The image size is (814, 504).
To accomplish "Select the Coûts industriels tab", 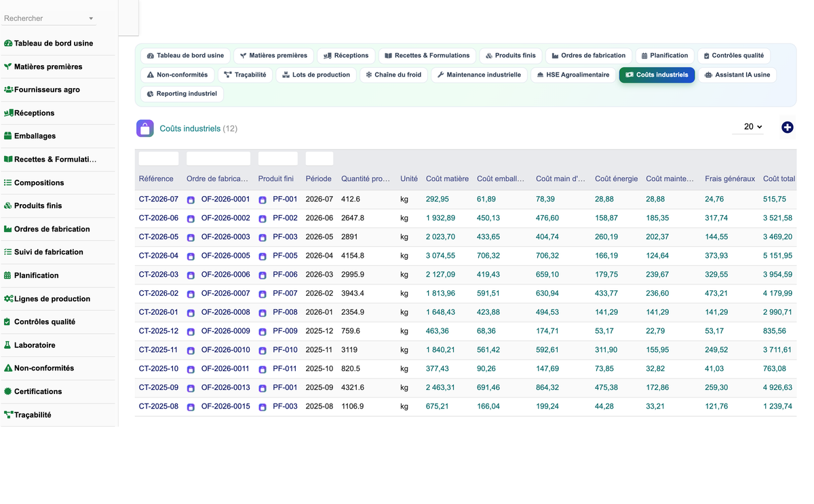I will click(657, 75).
